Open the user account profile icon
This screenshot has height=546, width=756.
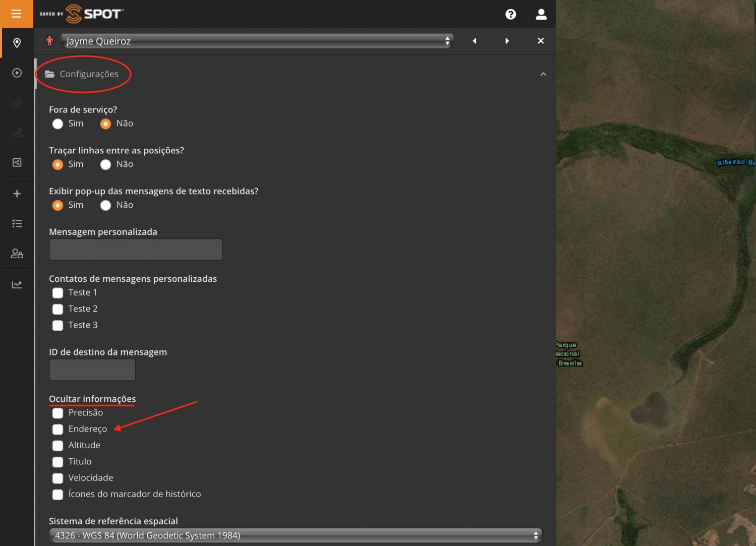(x=541, y=14)
